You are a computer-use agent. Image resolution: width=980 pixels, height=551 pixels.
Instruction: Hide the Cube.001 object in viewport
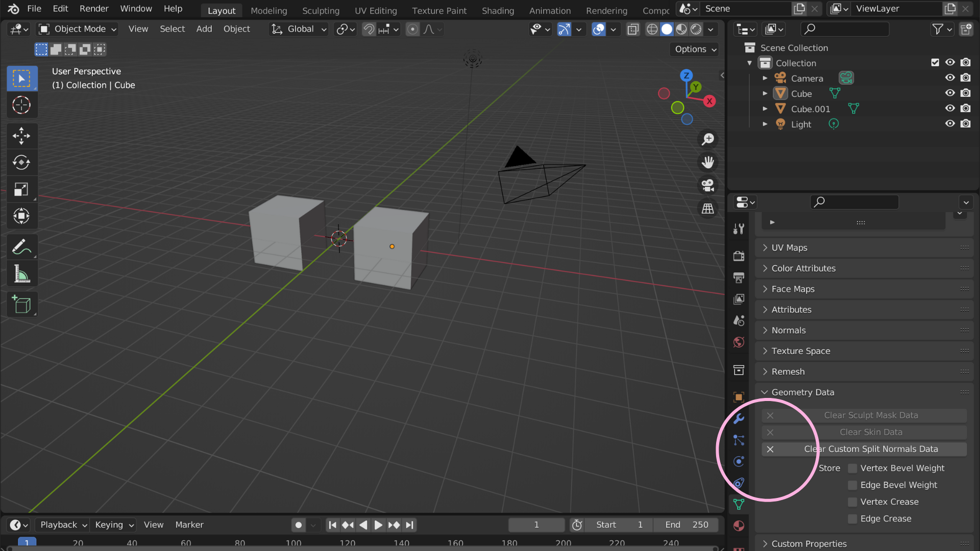tap(950, 108)
